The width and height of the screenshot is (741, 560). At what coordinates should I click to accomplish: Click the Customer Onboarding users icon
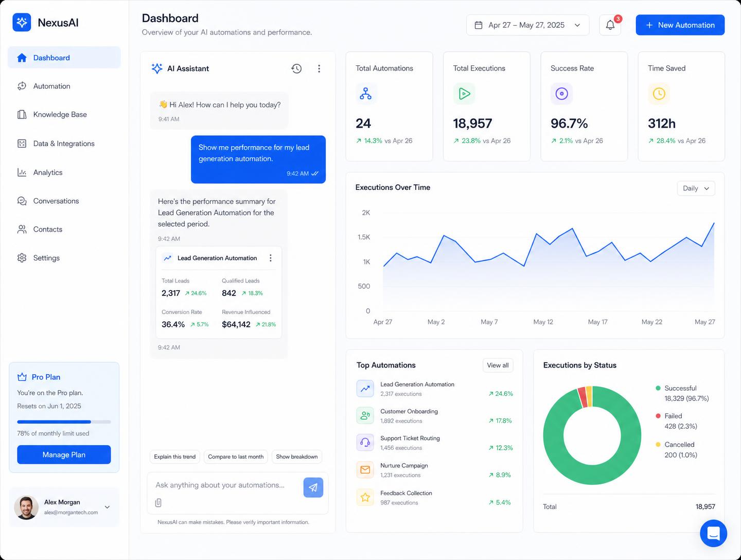365,415
